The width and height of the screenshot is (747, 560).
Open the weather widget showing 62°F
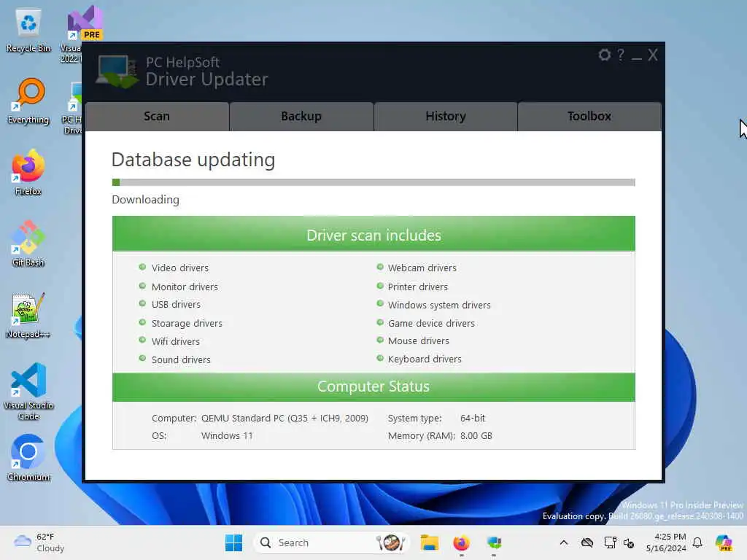click(x=39, y=542)
